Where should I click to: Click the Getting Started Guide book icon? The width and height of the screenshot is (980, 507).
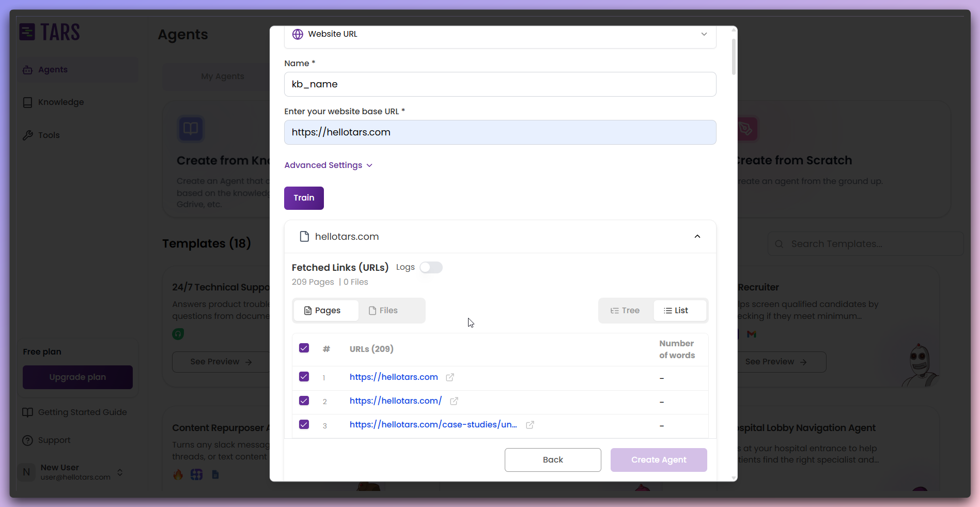tap(27, 412)
